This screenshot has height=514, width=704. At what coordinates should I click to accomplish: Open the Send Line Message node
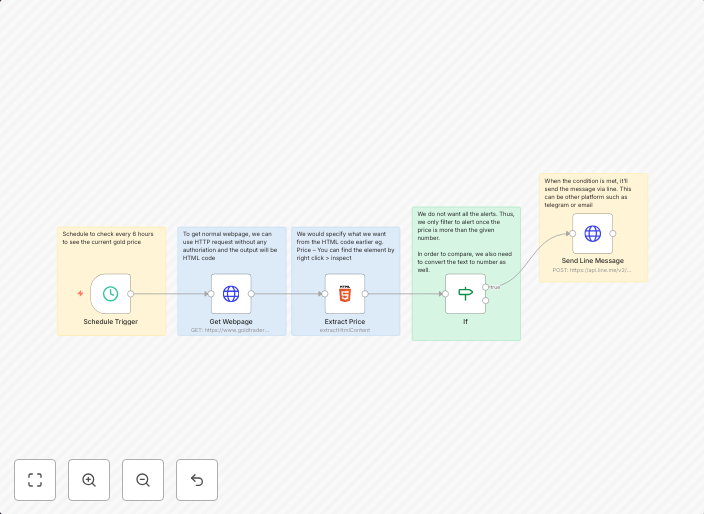[x=592, y=233]
